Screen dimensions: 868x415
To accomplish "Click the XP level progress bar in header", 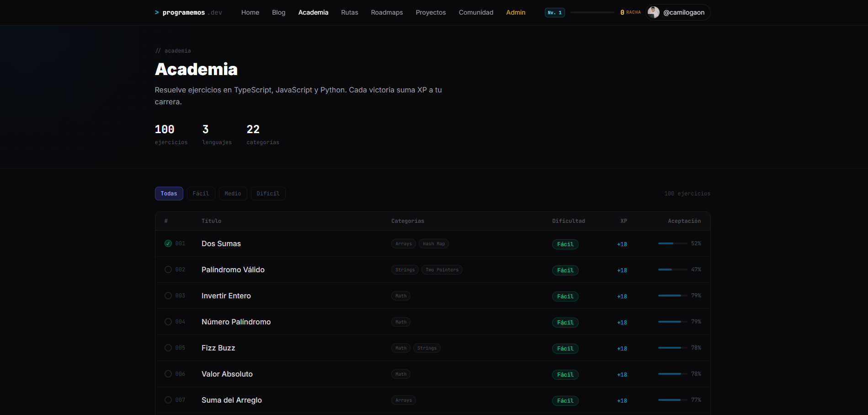I will tap(592, 12).
